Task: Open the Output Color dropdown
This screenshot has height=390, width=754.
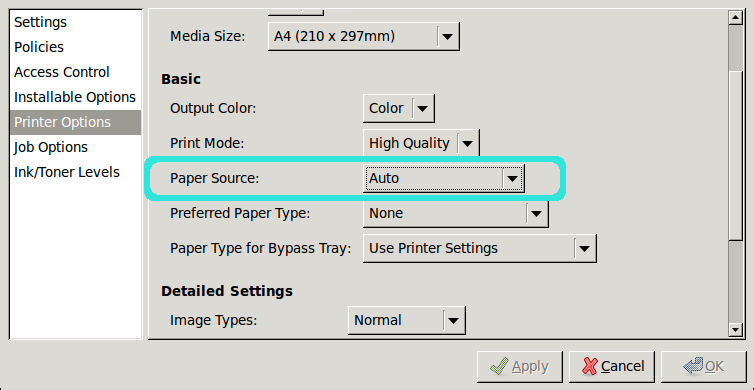Action: 399,108
